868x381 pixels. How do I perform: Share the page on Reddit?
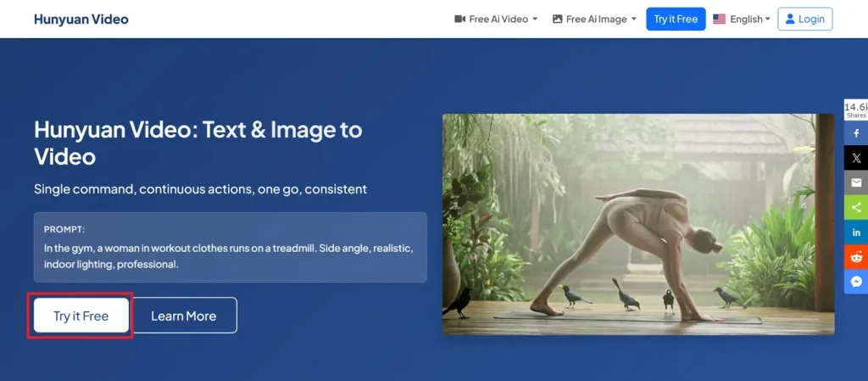click(x=856, y=257)
